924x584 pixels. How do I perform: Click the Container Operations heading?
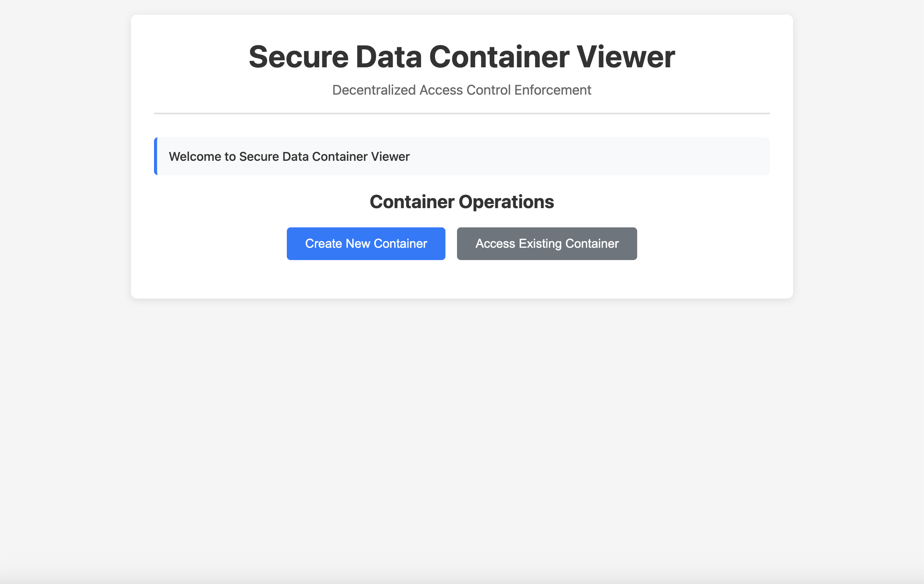(x=462, y=202)
